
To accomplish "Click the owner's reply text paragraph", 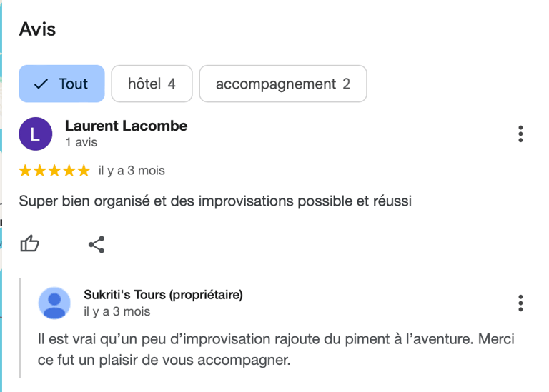I will coord(275,349).
